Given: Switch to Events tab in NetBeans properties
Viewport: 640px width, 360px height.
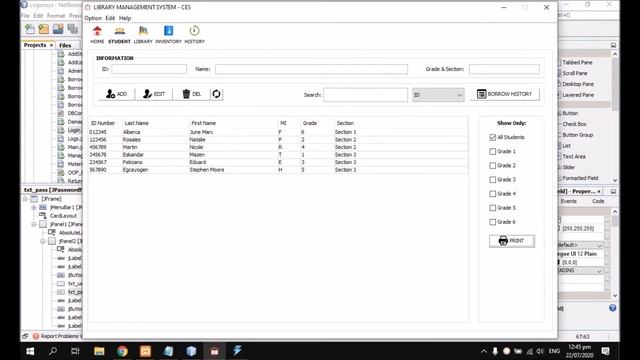Looking at the screenshot, I should 569,201.
